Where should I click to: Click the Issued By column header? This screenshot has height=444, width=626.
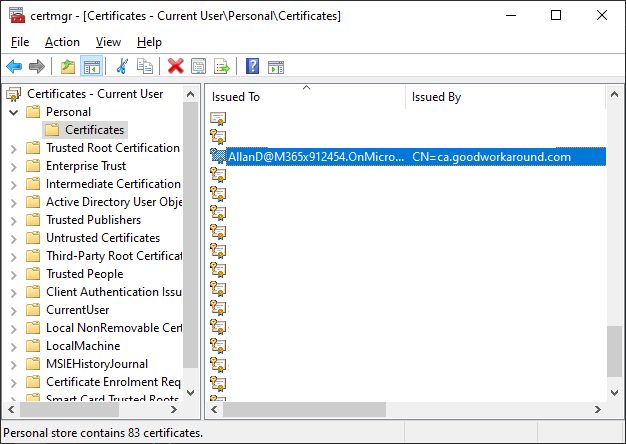coord(500,97)
